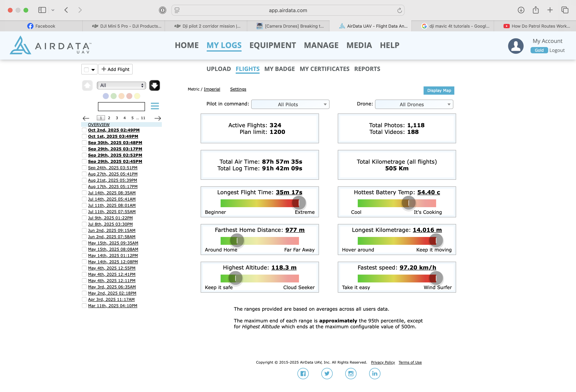Select the Aug 27th, 2025 05:41PM checkbox

[84, 174]
